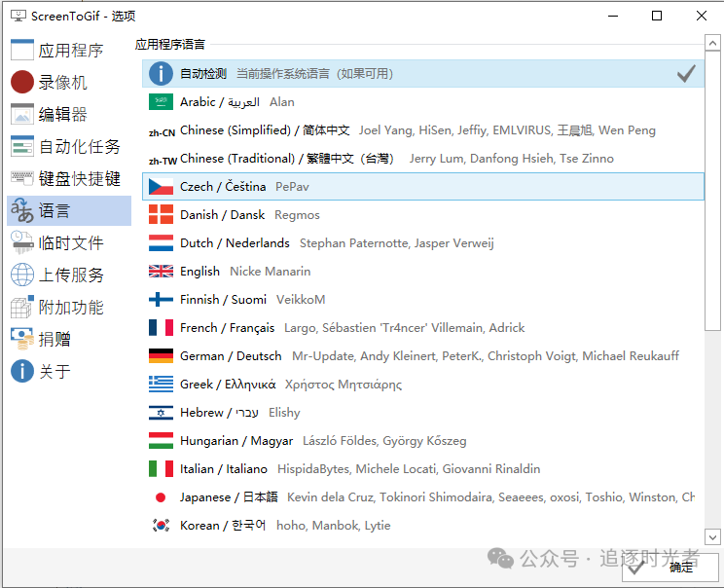Screen dimensions: 724x588
Task: Click the blue info icon beside 自动检测
Action: point(161,73)
